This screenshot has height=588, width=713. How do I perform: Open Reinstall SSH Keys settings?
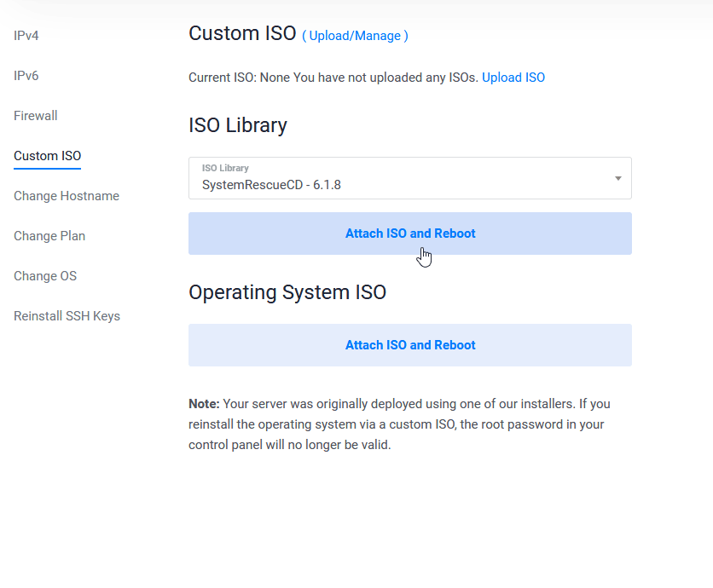(x=67, y=316)
